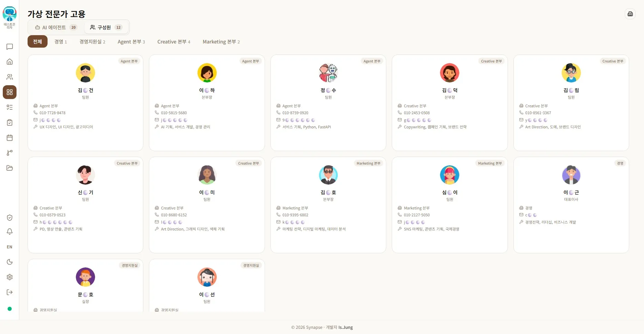Open the task list sidebar icon
644x334 pixels.
(x=10, y=107)
